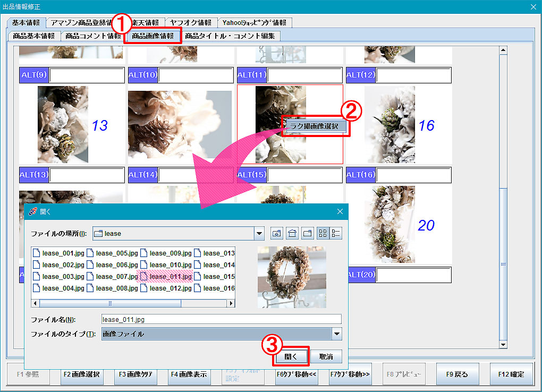Click the image panel vertical scrollbar thumb
Image resolution: width=542 pixels, height=392 pixels.
tap(503, 264)
